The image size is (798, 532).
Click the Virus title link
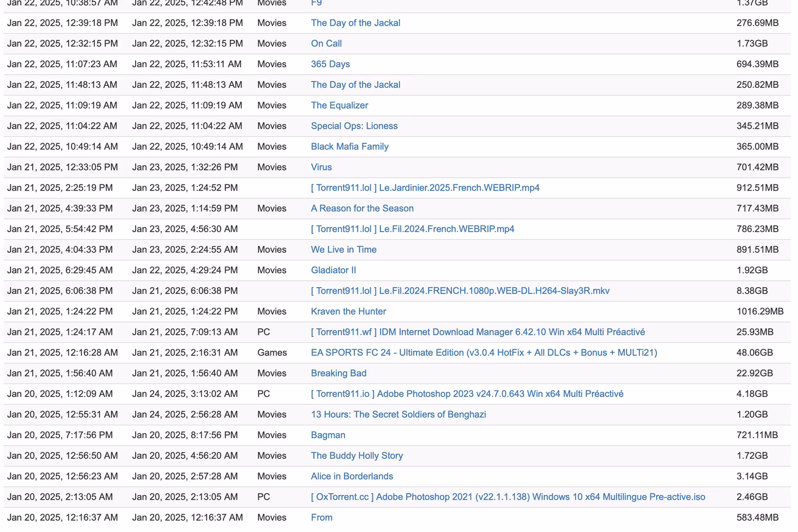[321, 167]
